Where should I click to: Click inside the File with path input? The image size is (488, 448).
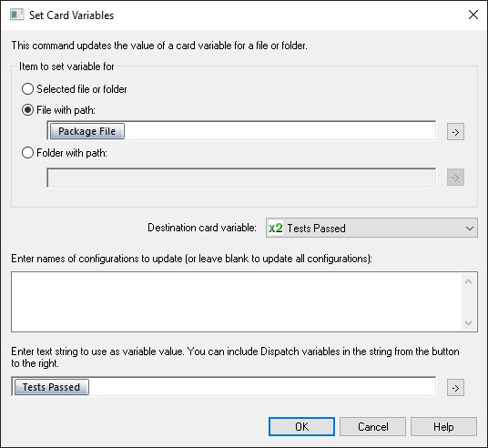(241, 131)
